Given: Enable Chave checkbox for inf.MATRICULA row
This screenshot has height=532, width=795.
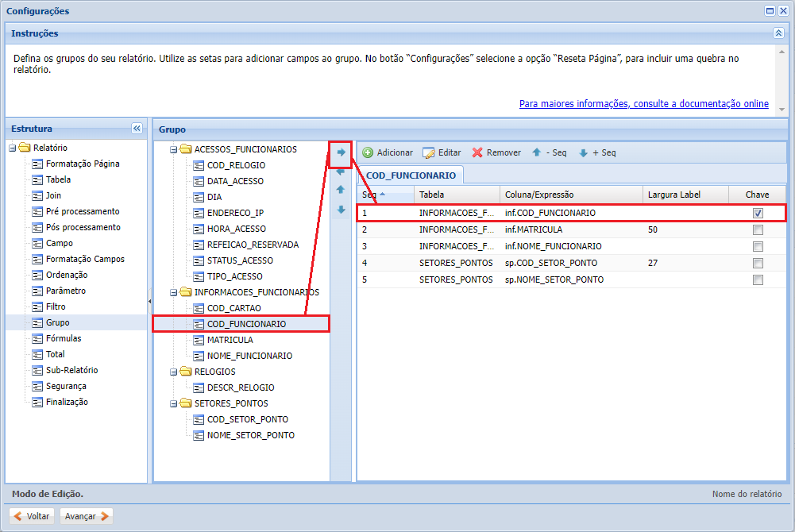Looking at the screenshot, I should (x=758, y=229).
